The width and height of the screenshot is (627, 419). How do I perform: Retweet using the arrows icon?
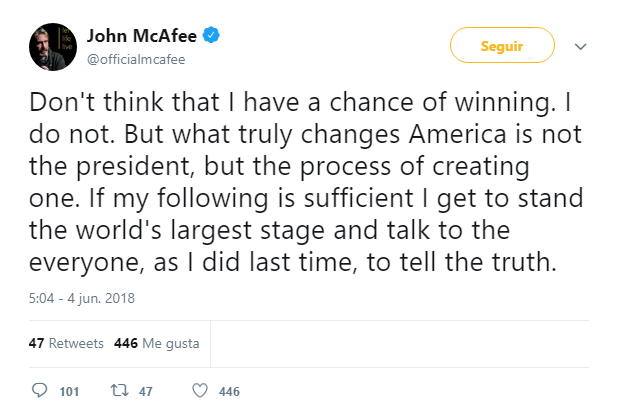(x=118, y=391)
